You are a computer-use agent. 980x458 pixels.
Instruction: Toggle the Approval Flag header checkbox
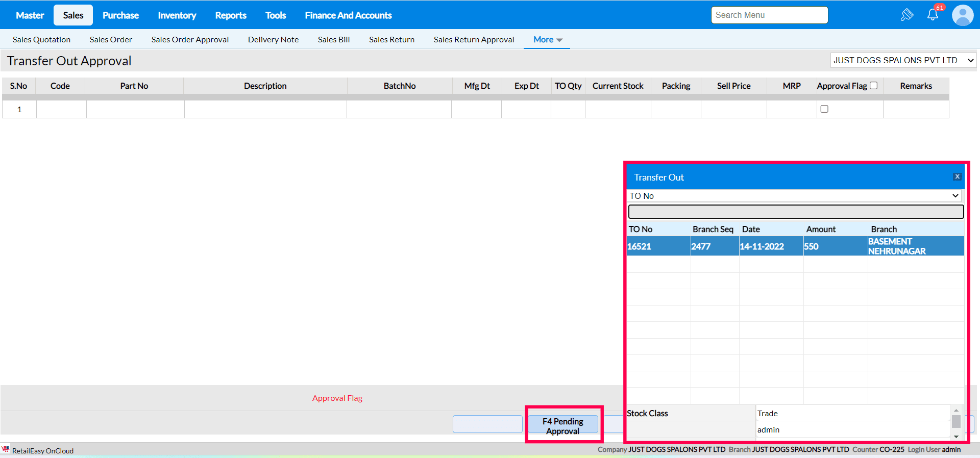[874, 86]
